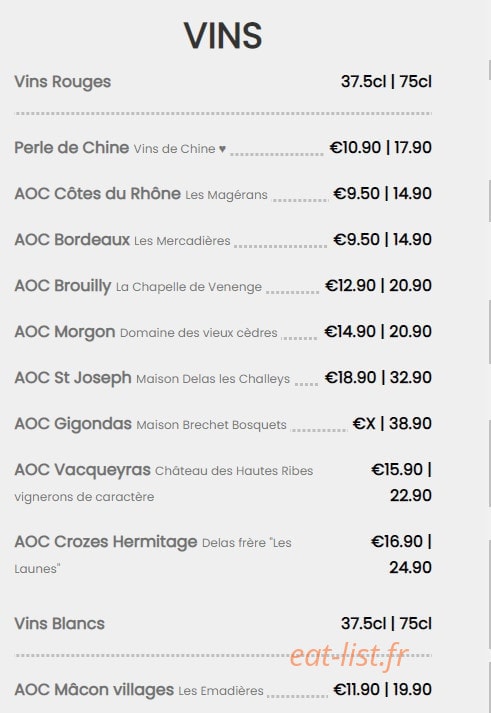Click the heart icon beside Vins de Chine
The width and height of the screenshot is (491, 713).
pyautogui.click(x=222, y=149)
